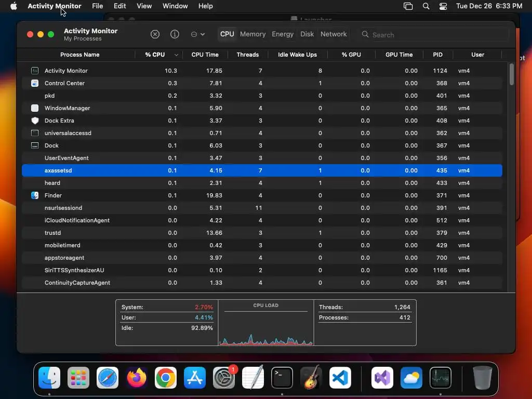Click in the Search field
The height and width of the screenshot is (399, 532).
tap(434, 35)
